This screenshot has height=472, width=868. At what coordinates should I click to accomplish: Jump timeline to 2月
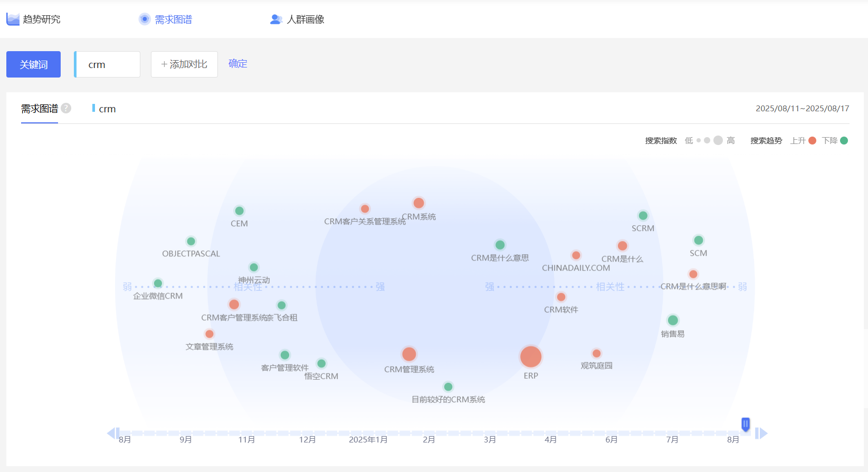point(429,439)
